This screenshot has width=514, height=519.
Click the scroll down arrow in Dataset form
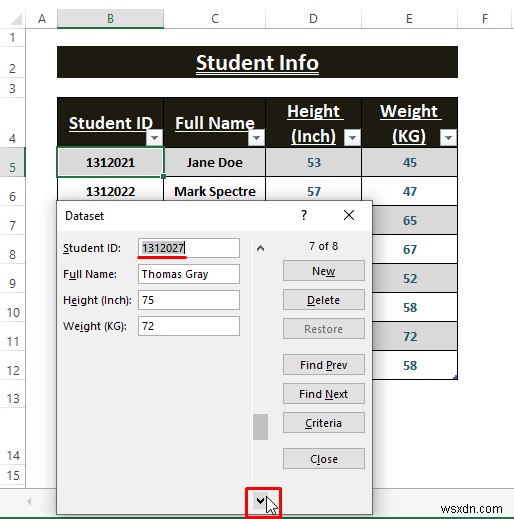[260, 500]
